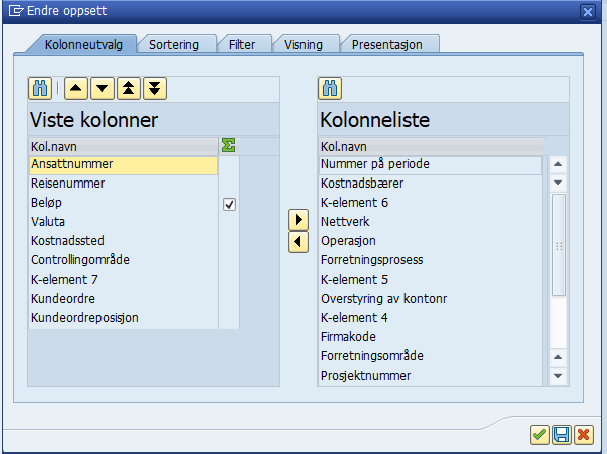This screenshot has width=607, height=454.
Task: Click the Endre oppsett title icon
Action: (16, 10)
